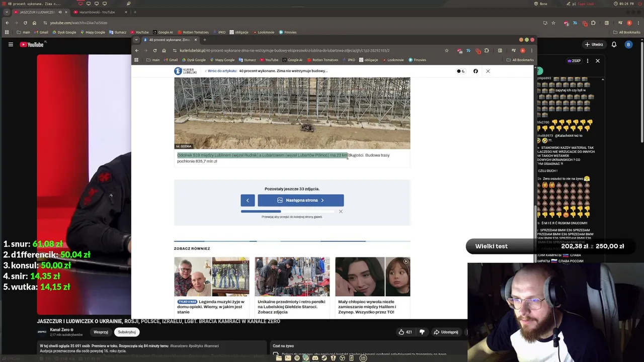Share the article on Facebook

click(475, 71)
